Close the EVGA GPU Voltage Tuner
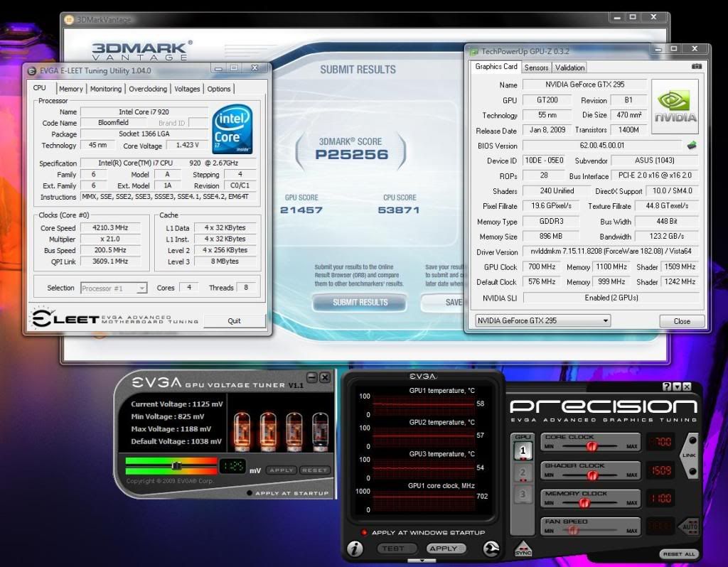 coord(325,378)
